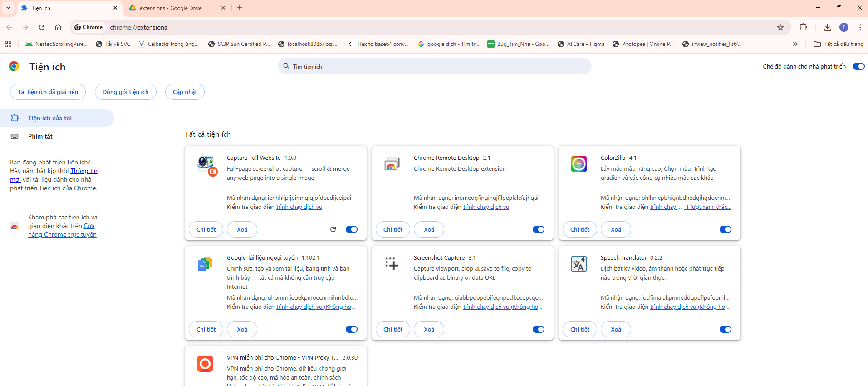This screenshot has height=386, width=868.
Task: Reload the current page
Action: (x=42, y=27)
